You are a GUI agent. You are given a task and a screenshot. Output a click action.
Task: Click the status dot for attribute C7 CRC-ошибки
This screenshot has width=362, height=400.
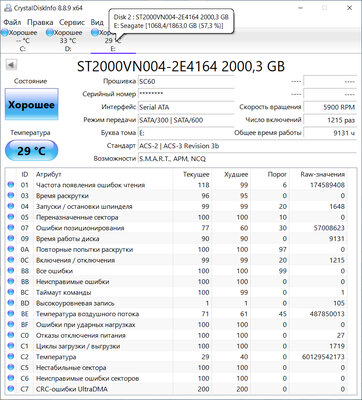pos(11,389)
